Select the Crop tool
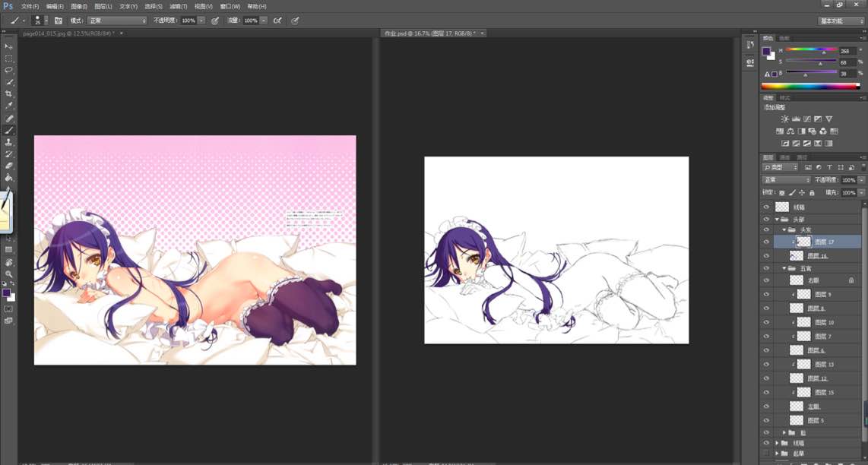Viewport: 868px width, 465px height. (x=9, y=94)
